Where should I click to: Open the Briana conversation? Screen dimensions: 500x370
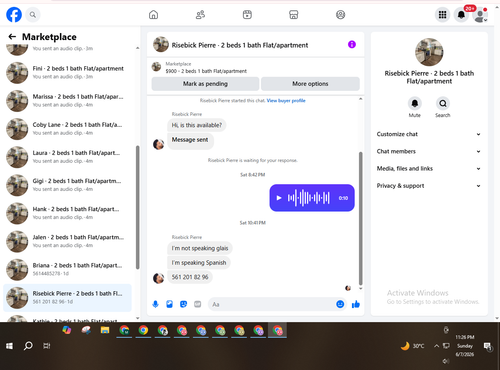coord(68,269)
